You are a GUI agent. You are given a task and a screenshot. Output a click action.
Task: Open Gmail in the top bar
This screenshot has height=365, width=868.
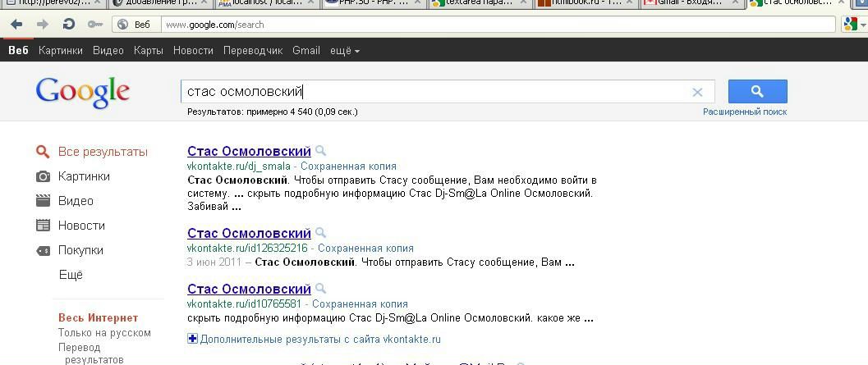point(306,50)
